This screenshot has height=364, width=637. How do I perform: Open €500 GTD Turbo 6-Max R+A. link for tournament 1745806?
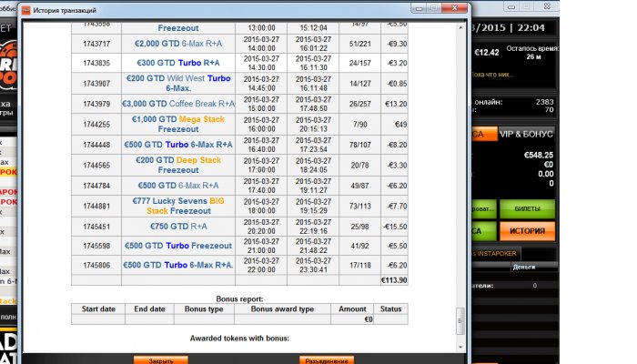178,266
